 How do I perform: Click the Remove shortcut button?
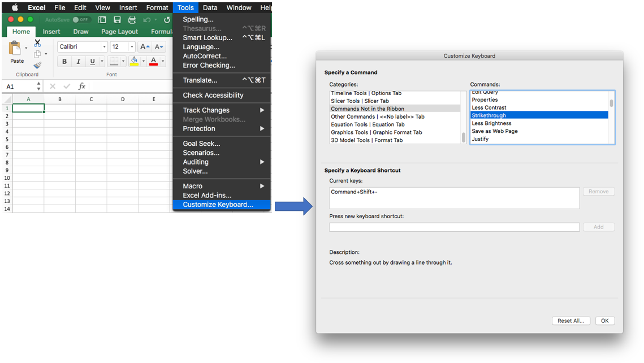click(x=598, y=191)
